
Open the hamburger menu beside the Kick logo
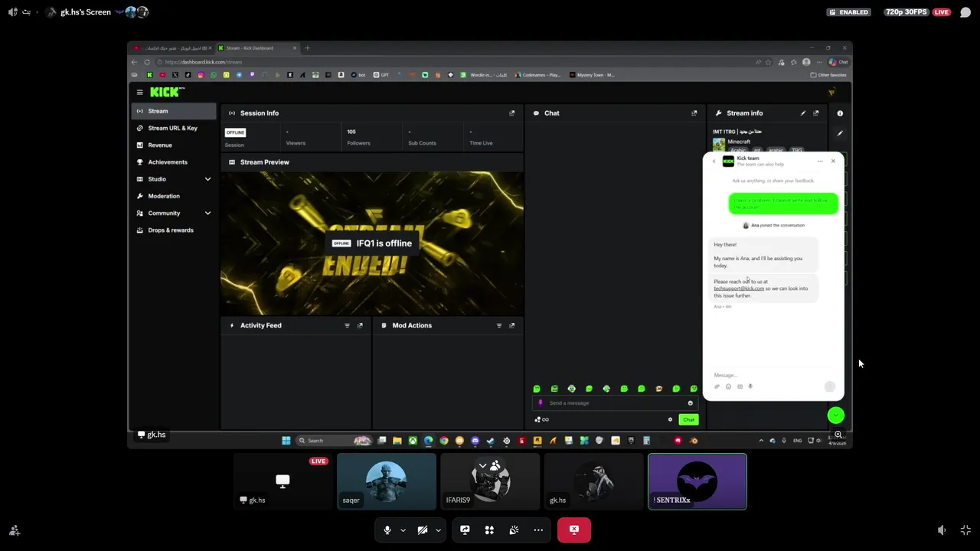pos(139,92)
